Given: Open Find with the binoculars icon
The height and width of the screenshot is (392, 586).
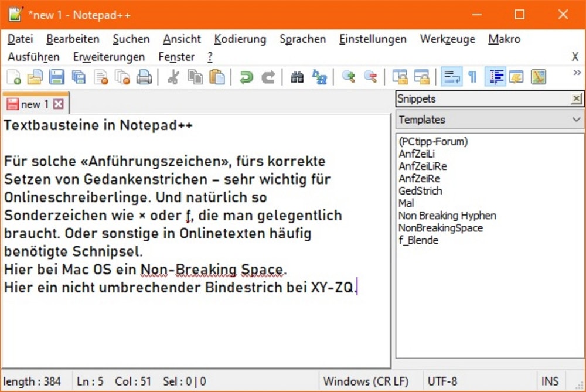Looking at the screenshot, I should coord(298,77).
